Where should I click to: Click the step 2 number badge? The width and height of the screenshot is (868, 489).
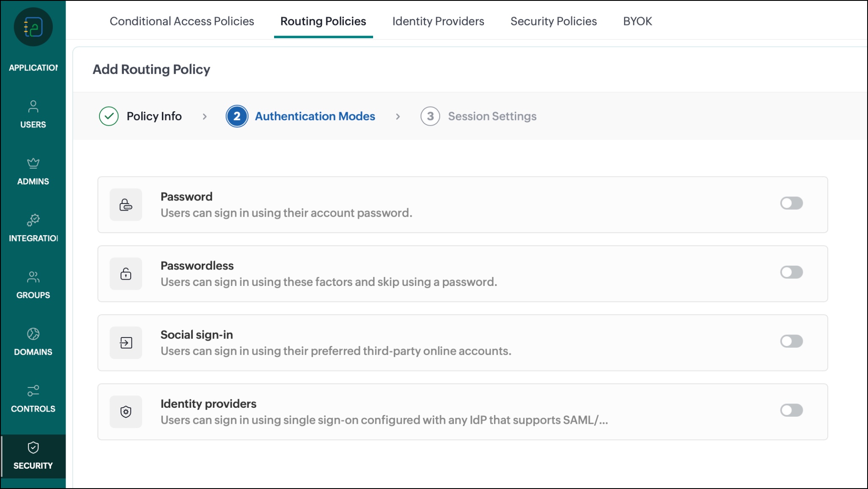coord(237,116)
